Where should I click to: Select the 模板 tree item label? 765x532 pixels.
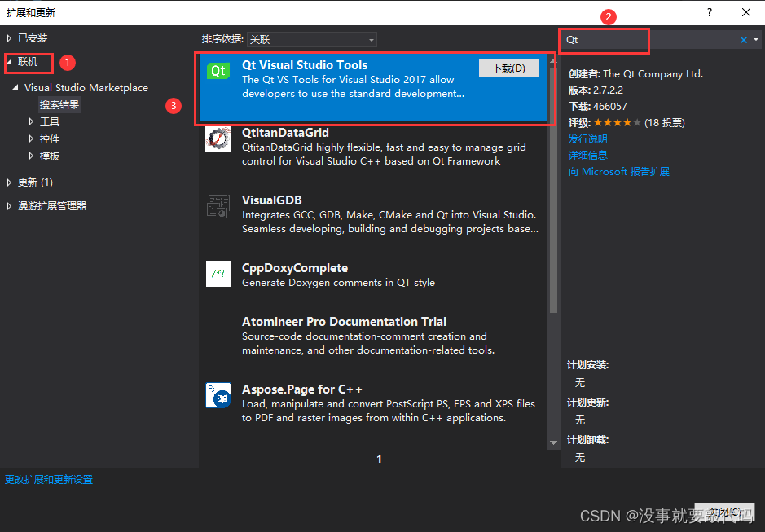[49, 156]
